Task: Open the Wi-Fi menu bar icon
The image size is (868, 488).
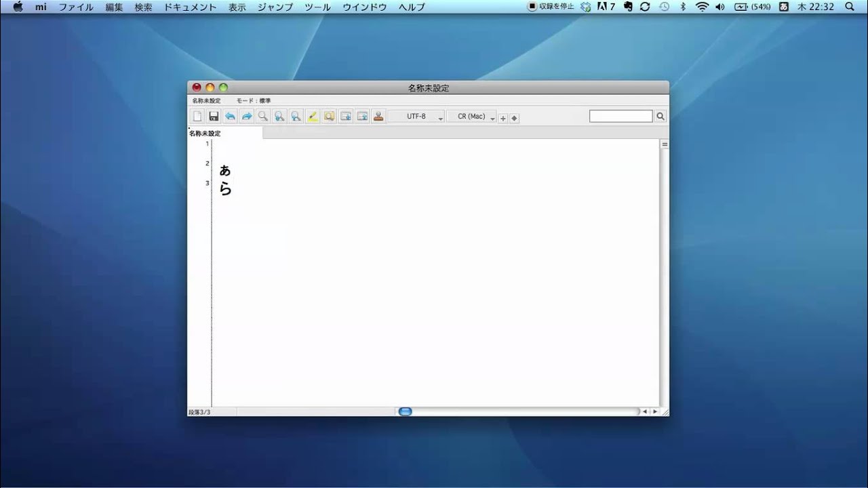Action: [702, 7]
